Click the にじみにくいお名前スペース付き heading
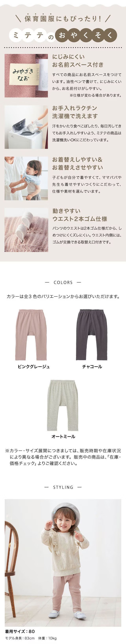 (x=78, y=61)
